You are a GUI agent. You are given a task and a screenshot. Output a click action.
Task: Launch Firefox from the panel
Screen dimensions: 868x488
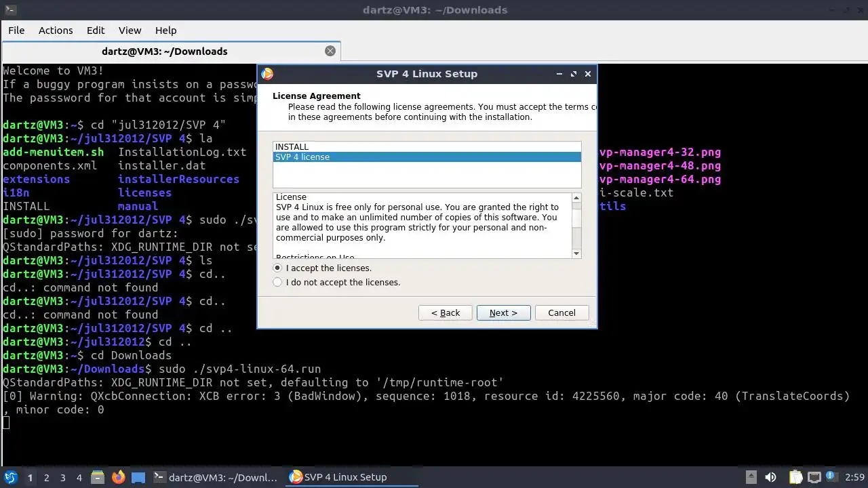[x=119, y=477]
